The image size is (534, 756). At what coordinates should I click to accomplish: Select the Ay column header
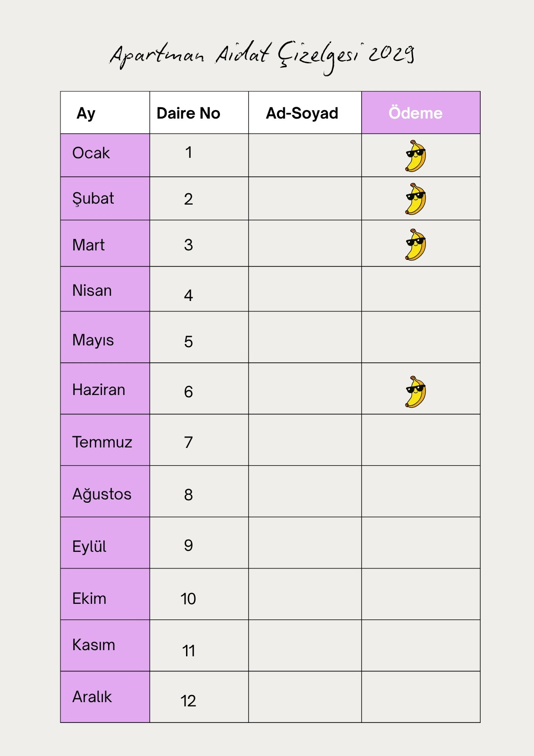pyautogui.click(x=105, y=112)
